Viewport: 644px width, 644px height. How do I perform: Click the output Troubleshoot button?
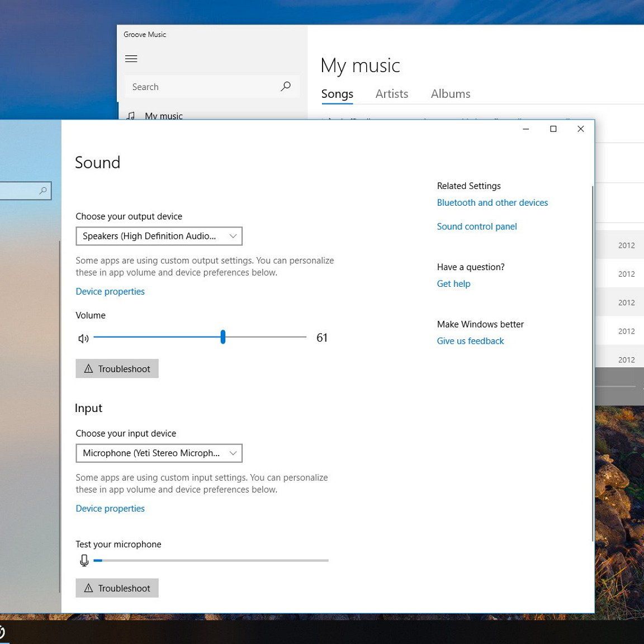click(117, 369)
